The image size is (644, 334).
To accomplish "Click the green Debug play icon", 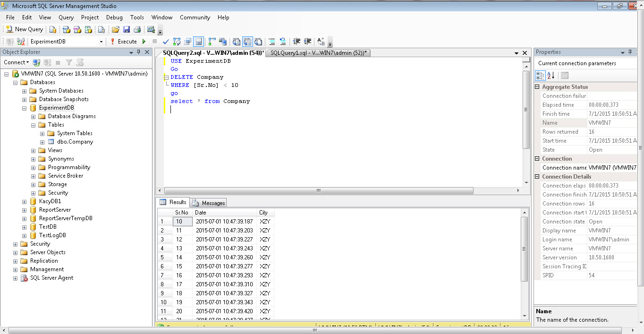I will 144,42.
